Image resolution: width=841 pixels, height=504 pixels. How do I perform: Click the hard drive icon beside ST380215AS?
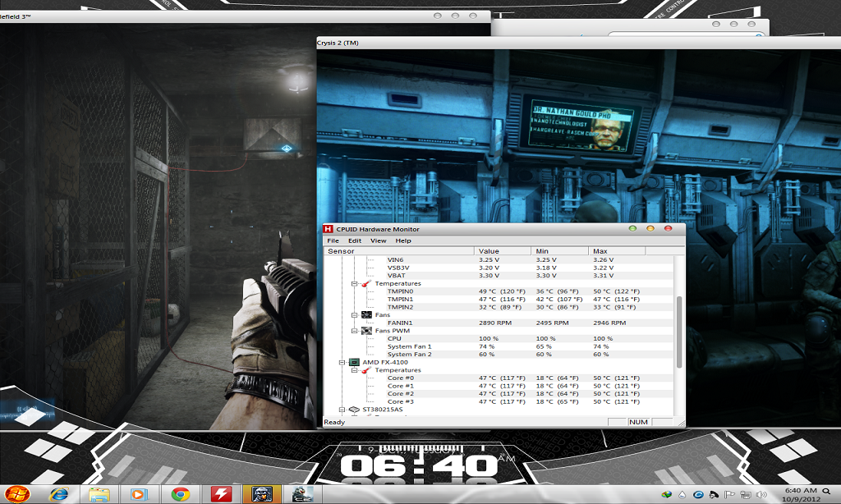(354, 410)
